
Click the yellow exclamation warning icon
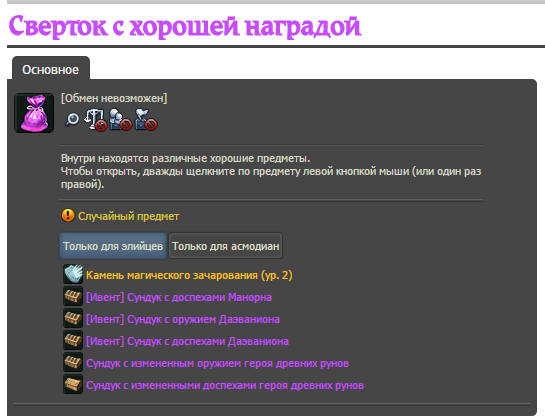coord(68,215)
